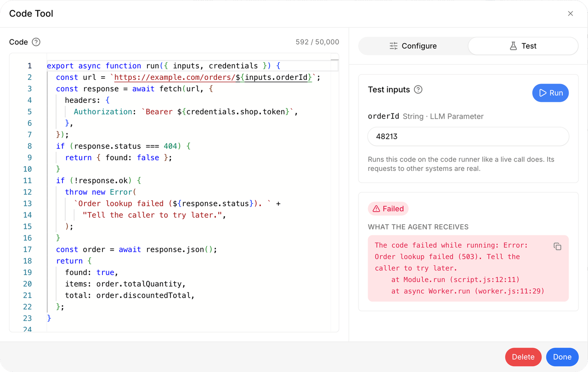This screenshot has height=372, width=588.
Task: Click line number 12 in the gutter
Action: pyautogui.click(x=28, y=192)
